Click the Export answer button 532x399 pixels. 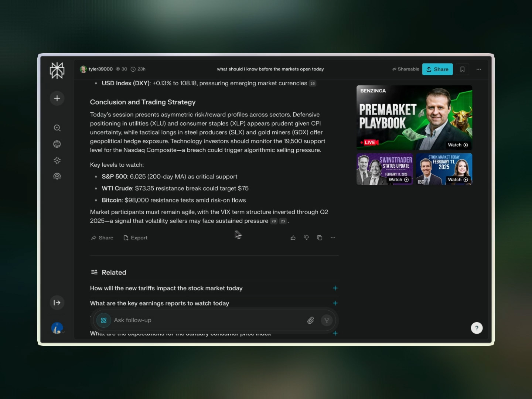(x=135, y=238)
